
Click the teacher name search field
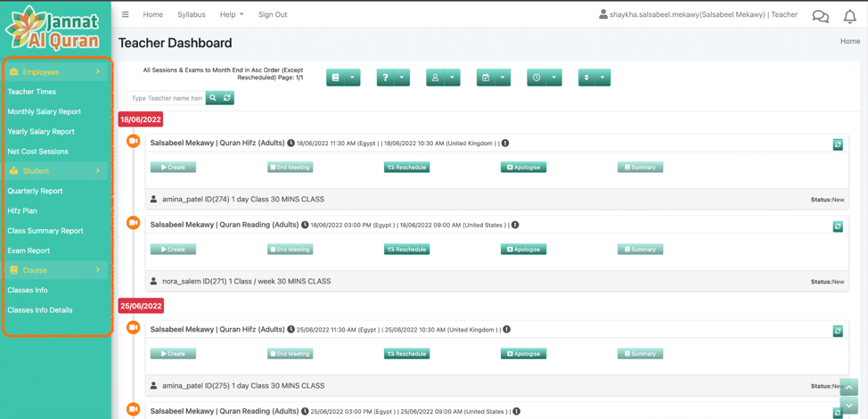tap(167, 98)
